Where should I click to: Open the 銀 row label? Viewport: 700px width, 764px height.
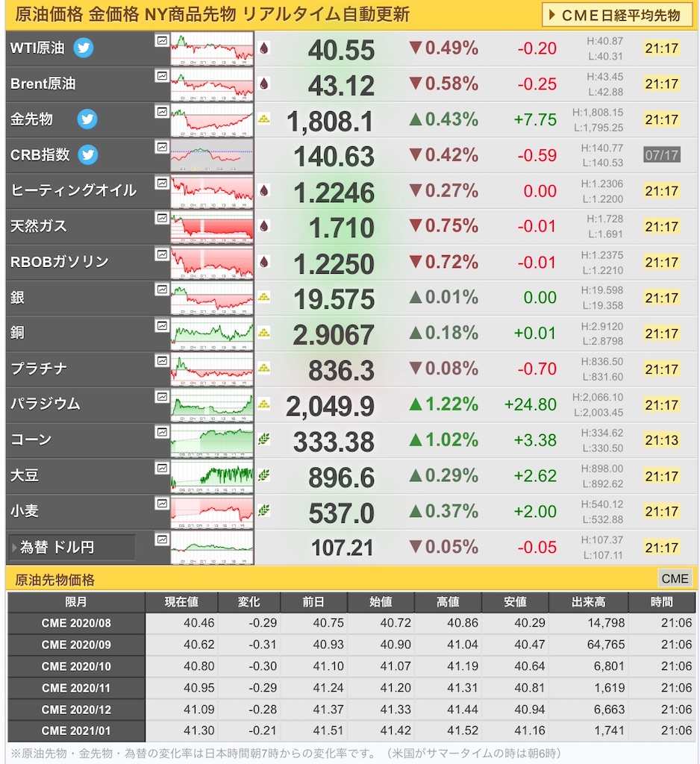tap(17, 297)
